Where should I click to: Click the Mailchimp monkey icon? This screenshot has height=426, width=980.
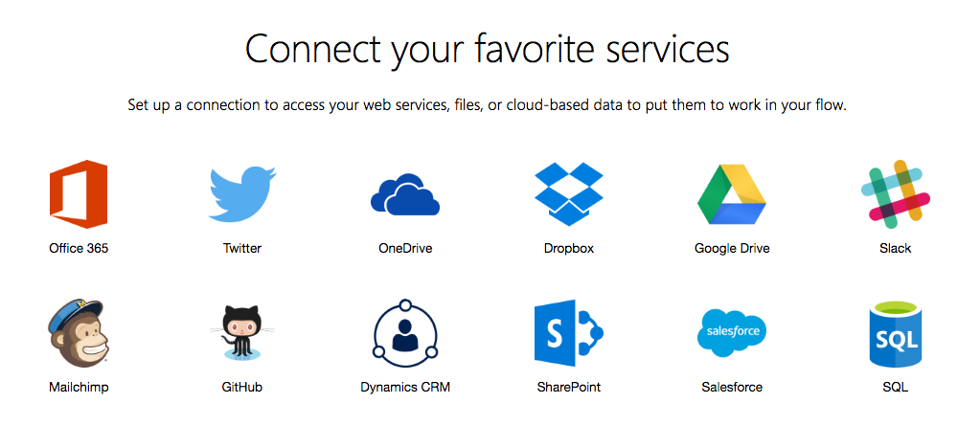[x=79, y=333]
